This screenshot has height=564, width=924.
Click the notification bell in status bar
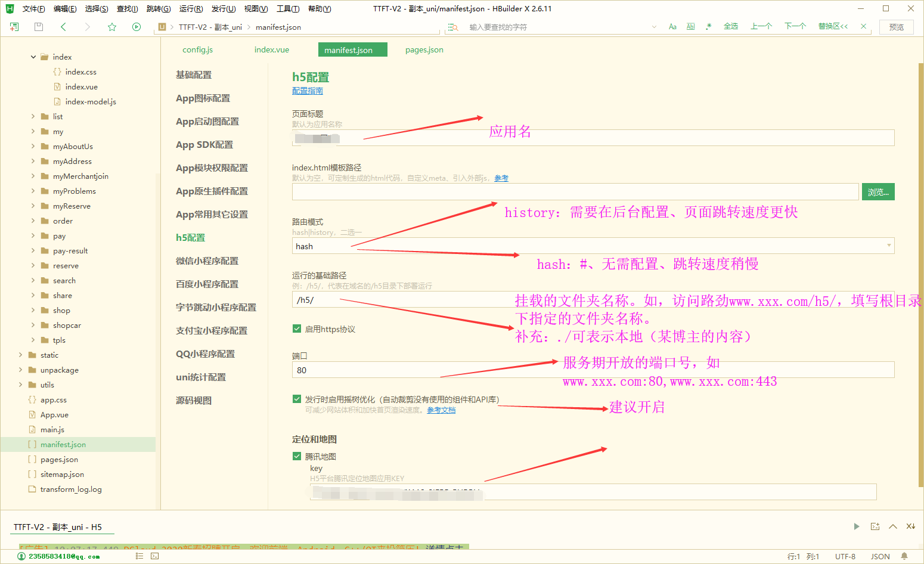coord(904,556)
